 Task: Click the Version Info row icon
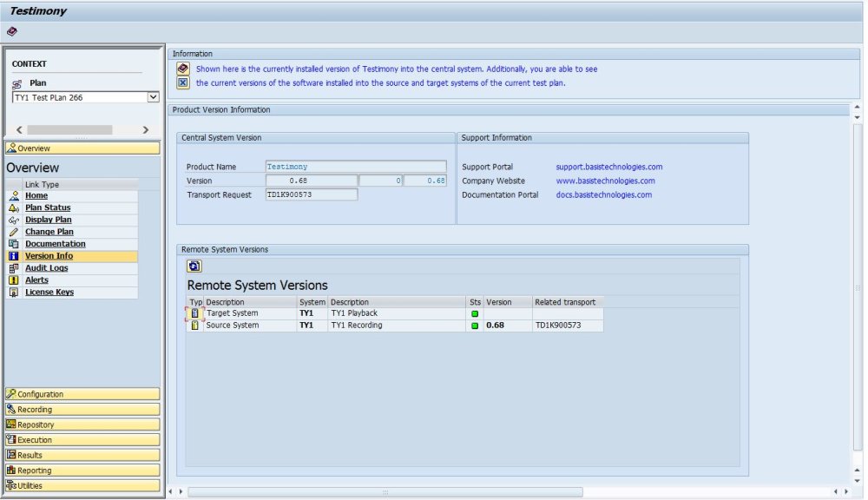(x=14, y=256)
